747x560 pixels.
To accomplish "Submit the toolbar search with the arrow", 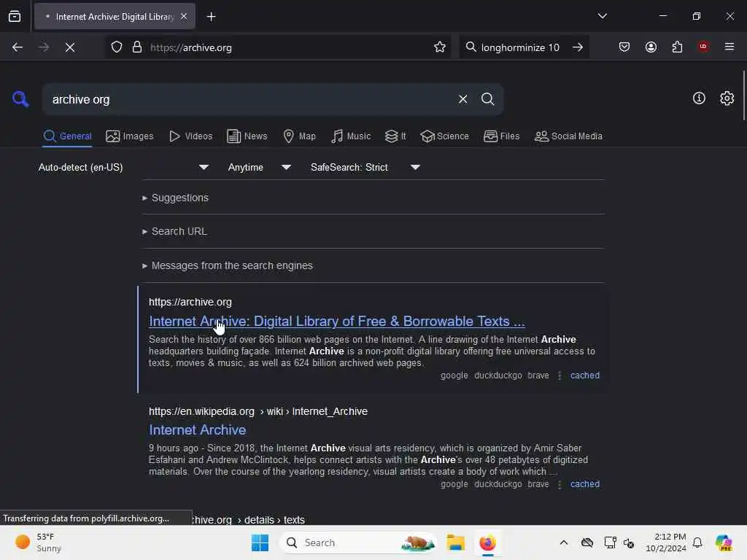I will coord(578,47).
